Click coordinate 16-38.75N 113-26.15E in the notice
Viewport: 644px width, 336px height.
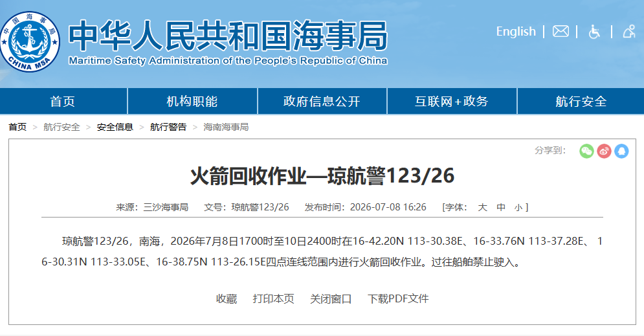click(211, 262)
